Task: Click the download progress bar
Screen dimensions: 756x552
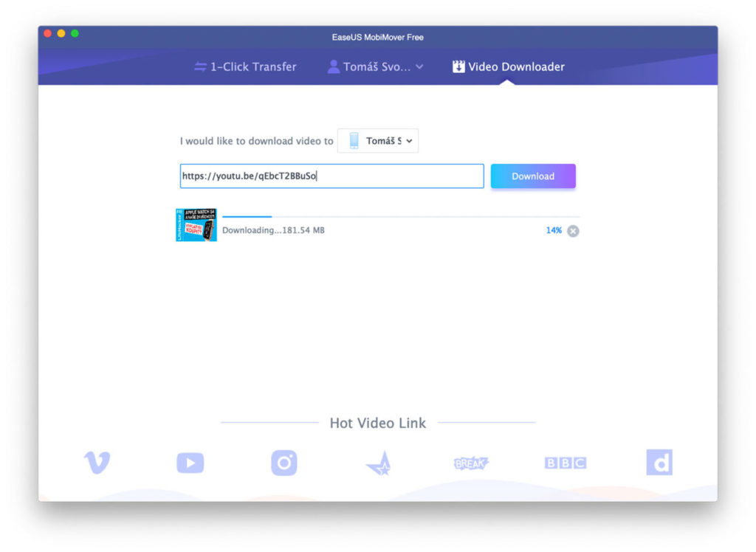Action: pos(401,217)
